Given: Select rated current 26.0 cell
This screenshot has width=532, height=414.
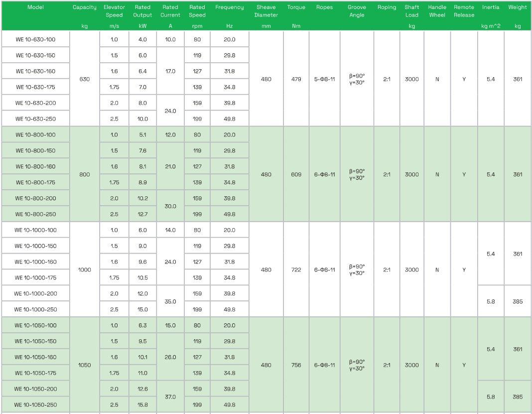Looking at the screenshot, I should pos(170,357).
